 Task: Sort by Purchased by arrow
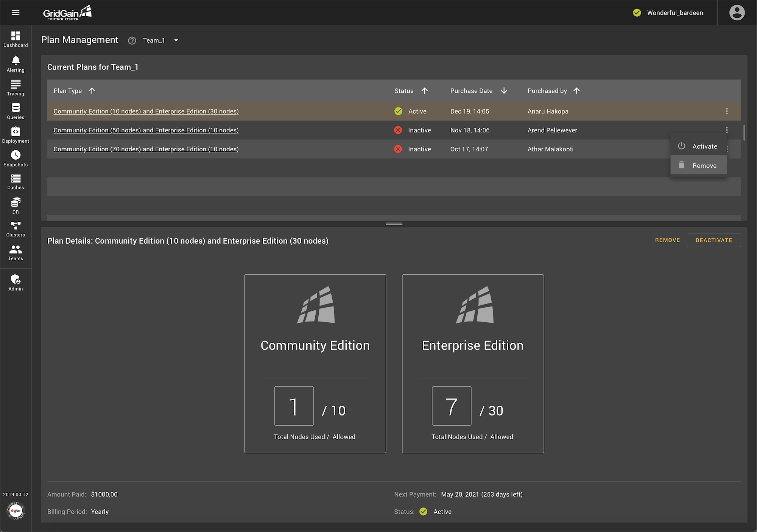576,91
